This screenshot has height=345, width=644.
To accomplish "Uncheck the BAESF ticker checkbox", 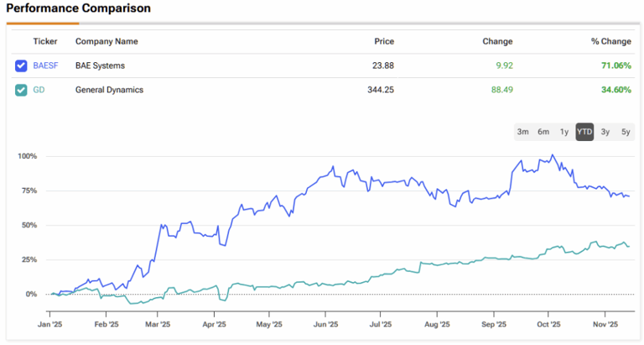I will click(21, 65).
